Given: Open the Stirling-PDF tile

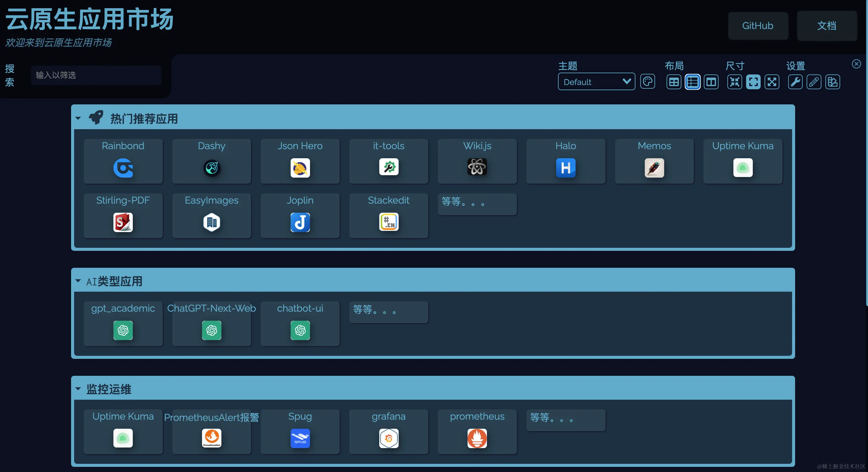Looking at the screenshot, I should click(x=123, y=216).
